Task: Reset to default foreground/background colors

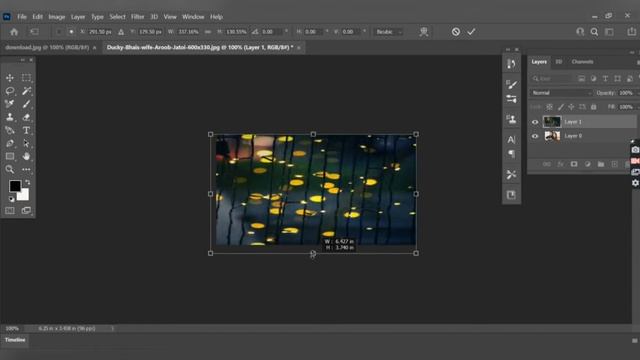Action: coord(11,199)
